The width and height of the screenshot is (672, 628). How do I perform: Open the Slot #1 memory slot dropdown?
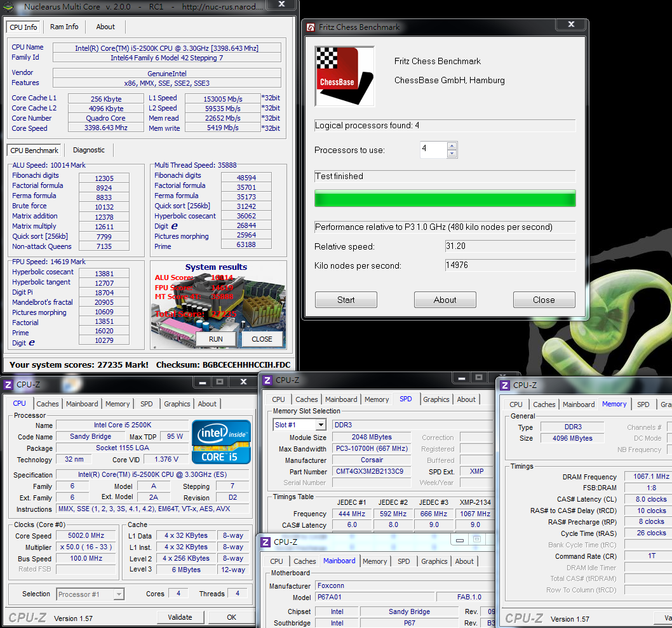tap(321, 425)
